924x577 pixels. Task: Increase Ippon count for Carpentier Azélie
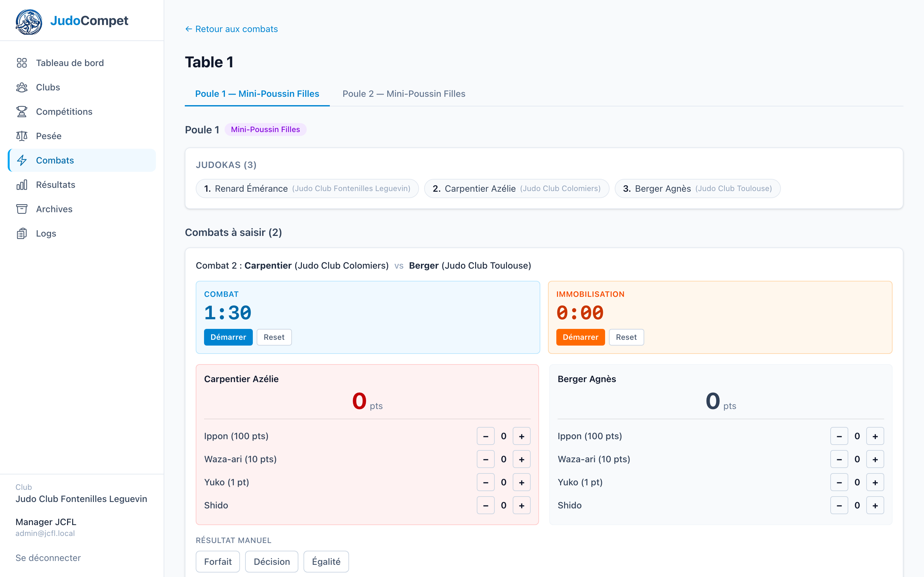[x=522, y=436]
